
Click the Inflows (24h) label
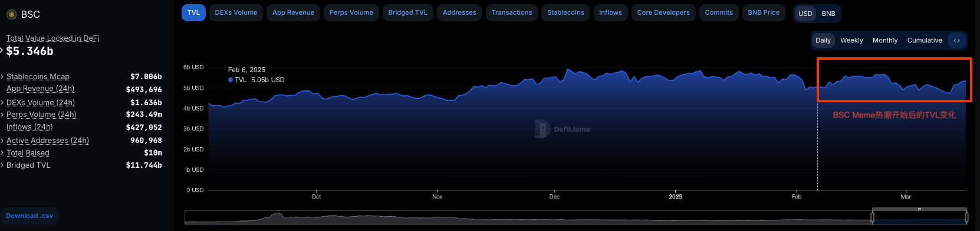point(29,127)
